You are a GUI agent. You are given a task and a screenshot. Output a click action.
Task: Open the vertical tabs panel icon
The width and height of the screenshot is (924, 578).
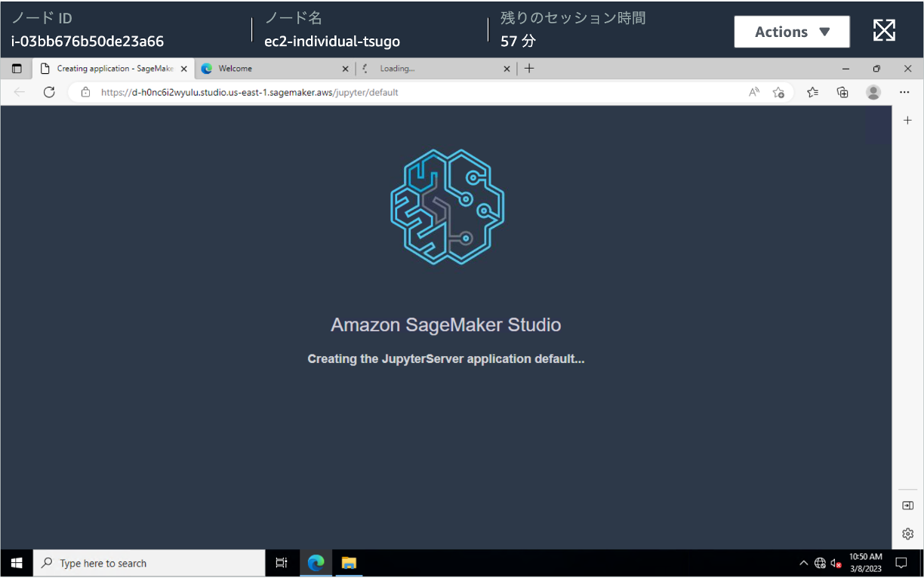coord(17,68)
